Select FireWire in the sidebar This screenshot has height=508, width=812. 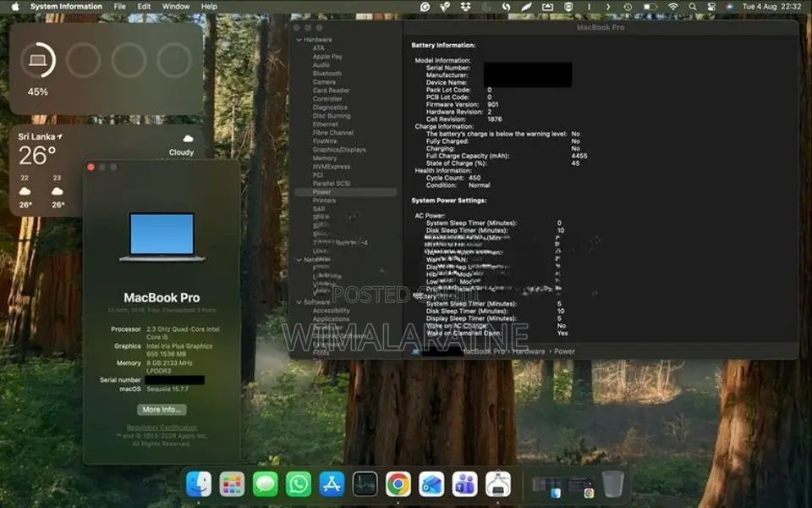(x=325, y=141)
